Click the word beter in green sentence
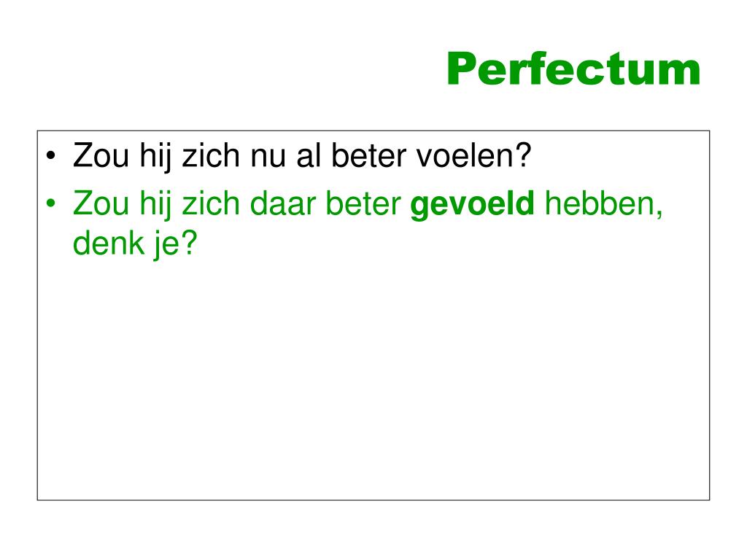The width and height of the screenshot is (747, 560). 363,203
